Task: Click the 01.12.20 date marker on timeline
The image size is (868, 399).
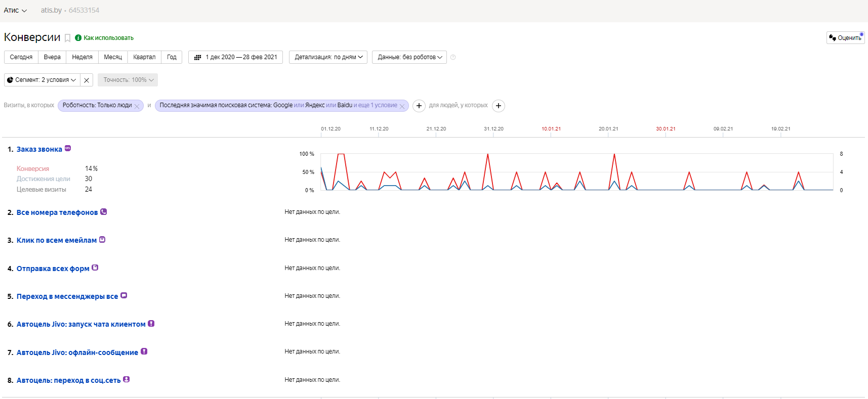Action: pyautogui.click(x=330, y=129)
